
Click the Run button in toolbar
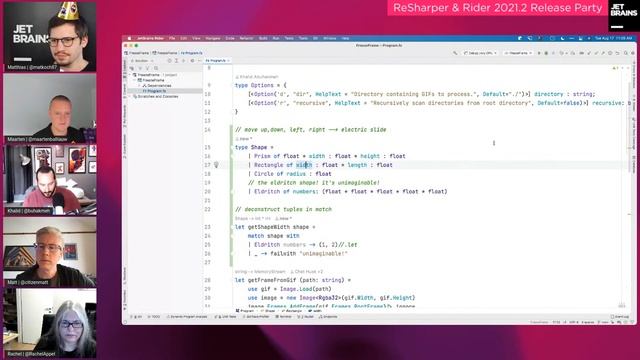tap(539, 53)
